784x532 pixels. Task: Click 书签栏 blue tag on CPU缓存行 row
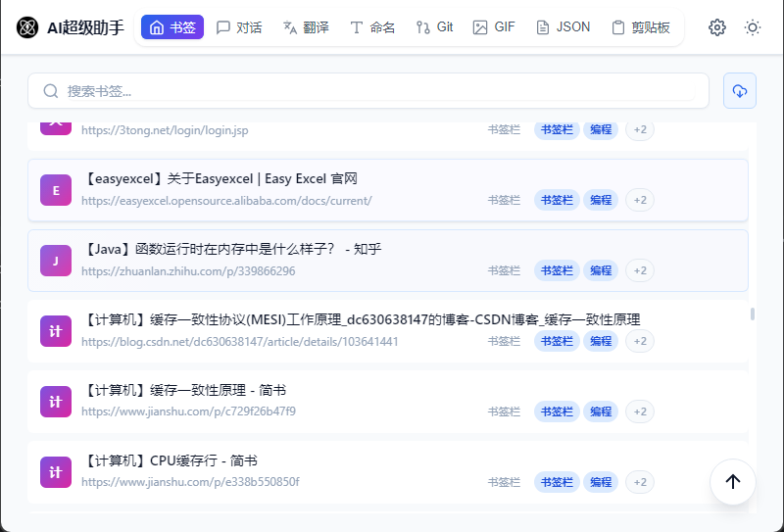557,482
